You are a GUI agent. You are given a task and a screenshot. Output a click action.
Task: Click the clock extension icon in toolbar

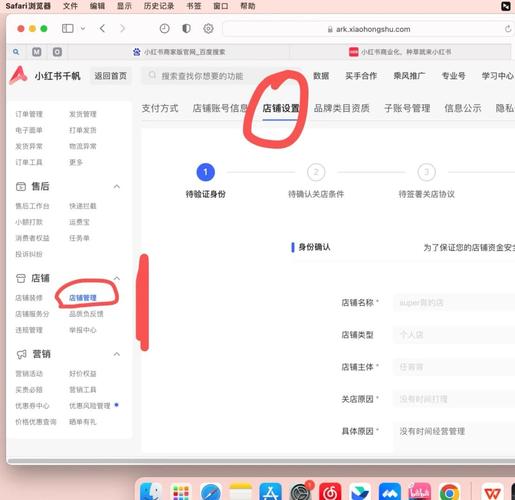pos(164,29)
